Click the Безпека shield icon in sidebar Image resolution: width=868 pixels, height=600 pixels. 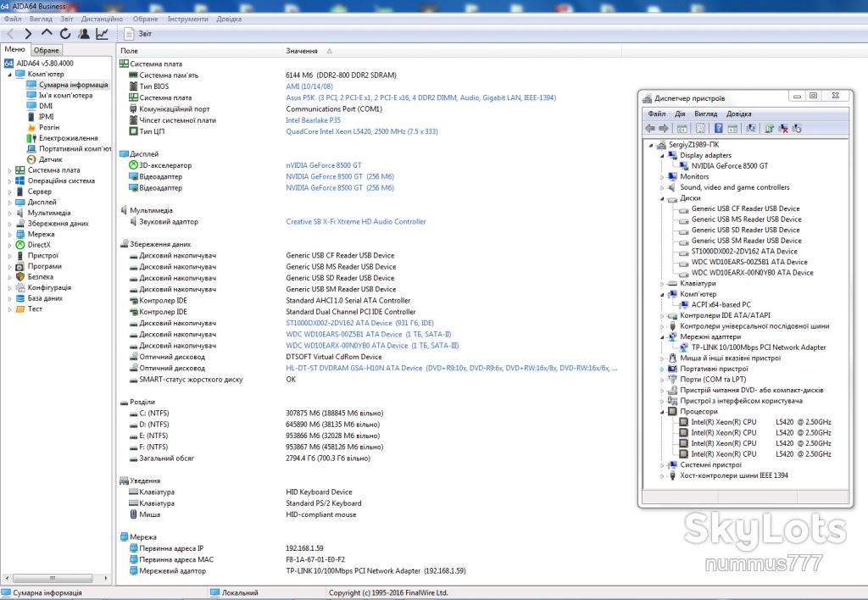tap(20, 277)
